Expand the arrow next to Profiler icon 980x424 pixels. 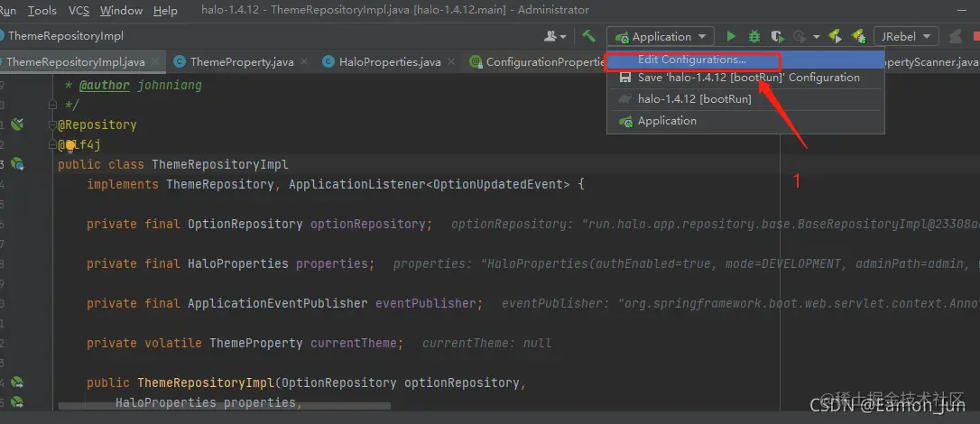tap(817, 37)
